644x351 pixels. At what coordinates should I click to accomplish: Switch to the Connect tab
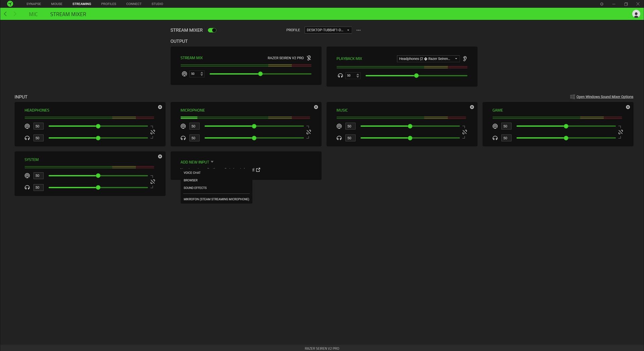click(x=134, y=4)
